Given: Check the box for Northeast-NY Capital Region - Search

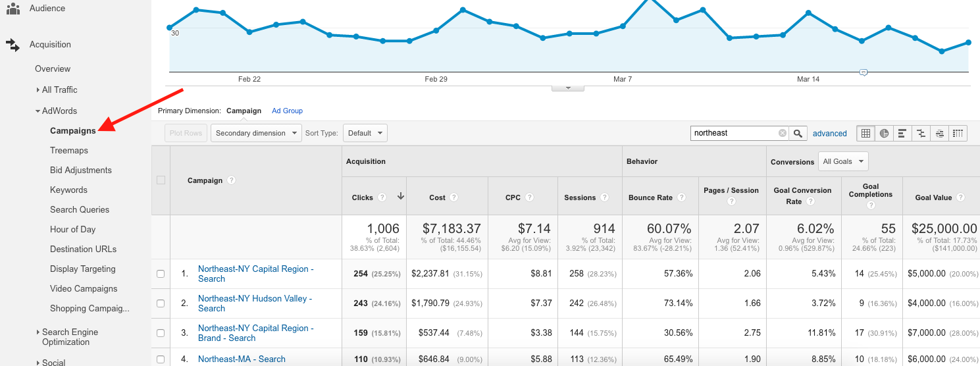Looking at the screenshot, I should point(161,274).
